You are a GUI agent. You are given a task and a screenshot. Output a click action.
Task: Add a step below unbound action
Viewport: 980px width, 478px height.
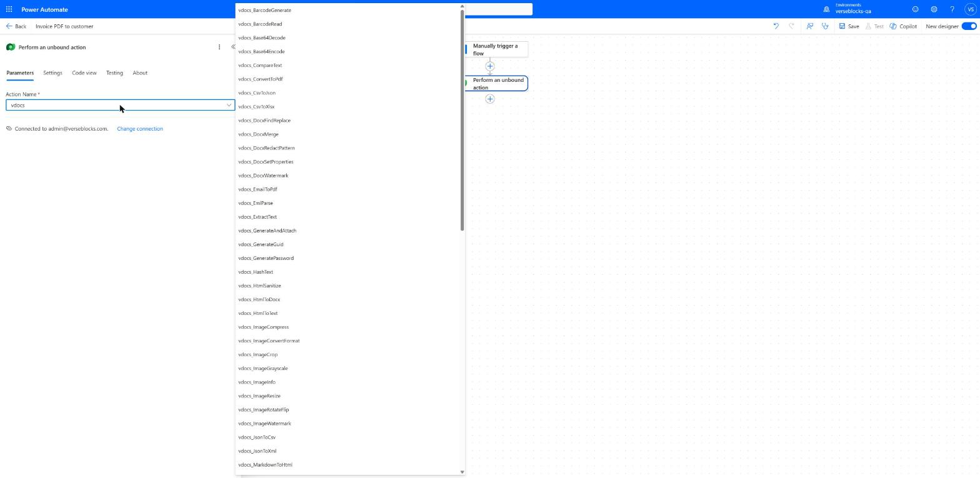[490, 99]
